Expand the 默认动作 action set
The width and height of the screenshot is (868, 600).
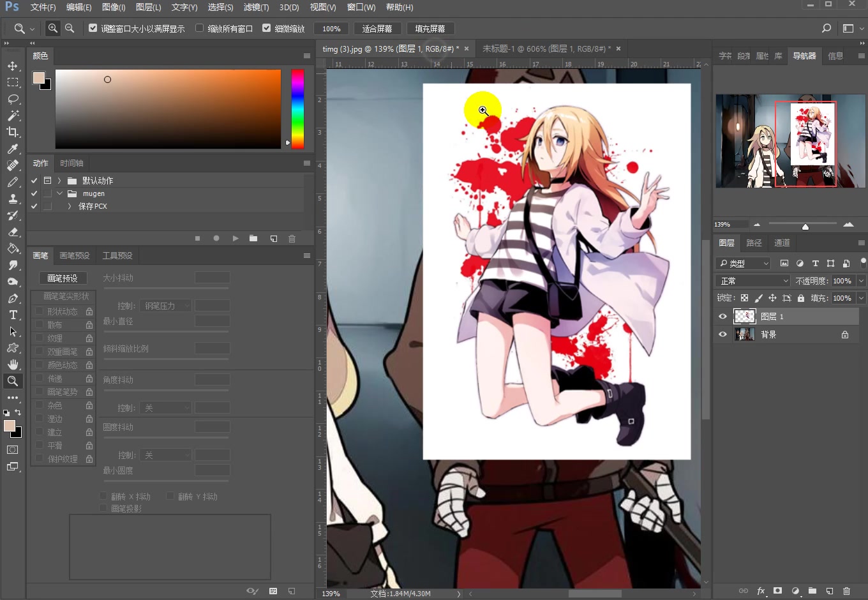59,181
